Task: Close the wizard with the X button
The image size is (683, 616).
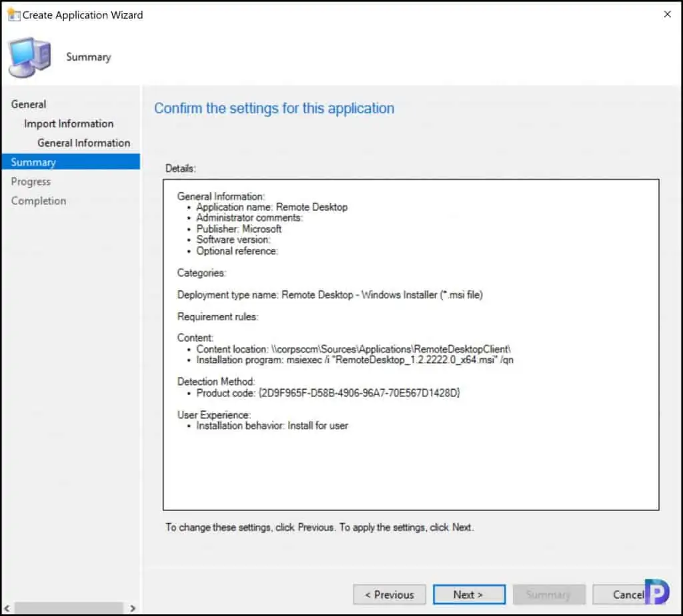Action: click(x=667, y=15)
